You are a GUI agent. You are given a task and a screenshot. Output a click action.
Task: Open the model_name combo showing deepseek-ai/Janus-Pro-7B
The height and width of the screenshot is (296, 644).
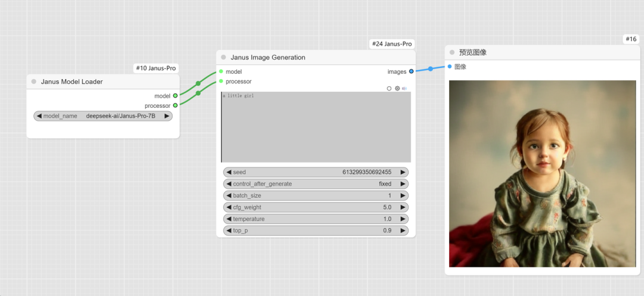tap(103, 116)
